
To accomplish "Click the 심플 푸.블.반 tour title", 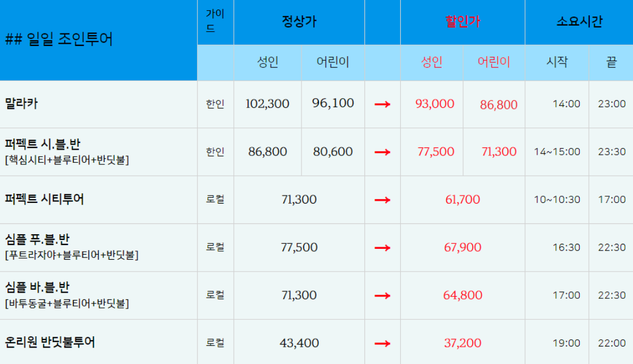I will (x=37, y=239).
